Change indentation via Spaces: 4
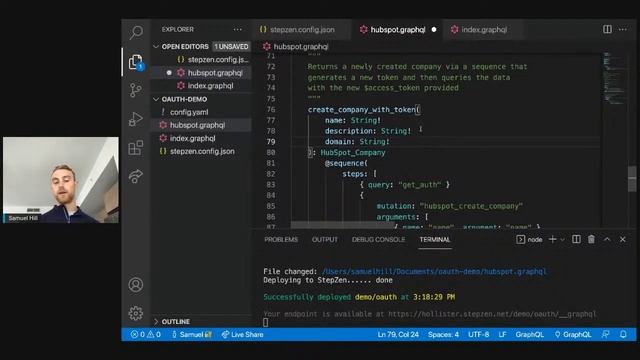 tap(443, 334)
